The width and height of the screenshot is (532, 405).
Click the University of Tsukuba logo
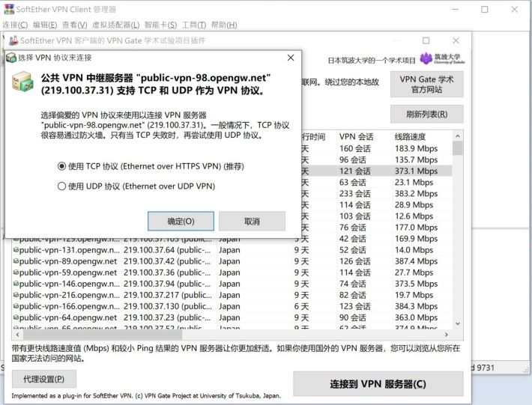(442, 58)
